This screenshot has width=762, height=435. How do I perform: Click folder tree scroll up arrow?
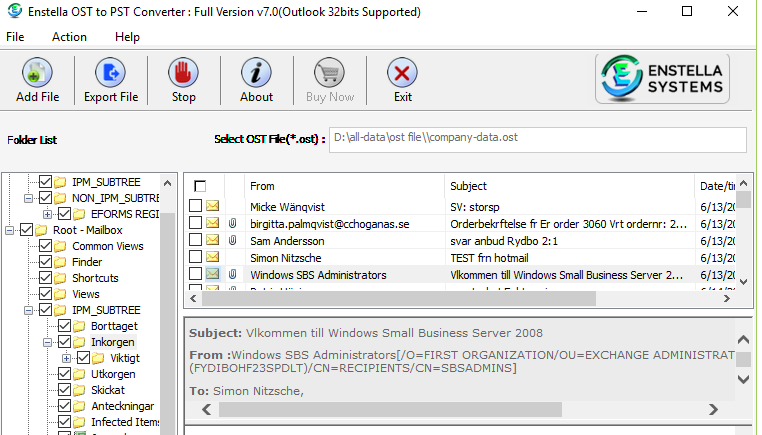point(168,183)
